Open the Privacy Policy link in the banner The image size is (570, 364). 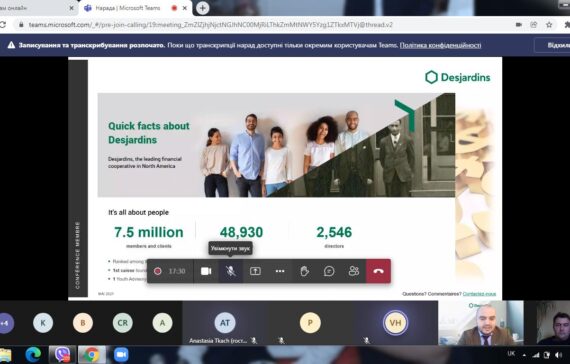pos(440,45)
